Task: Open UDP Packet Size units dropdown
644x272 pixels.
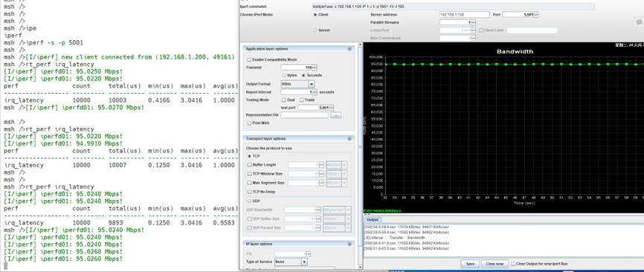Action: click(348, 228)
